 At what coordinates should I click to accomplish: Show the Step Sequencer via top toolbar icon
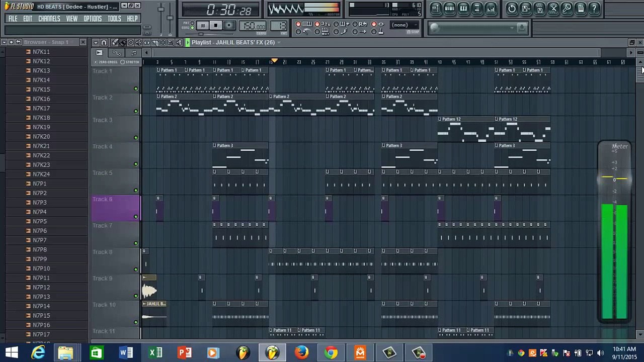click(450, 9)
